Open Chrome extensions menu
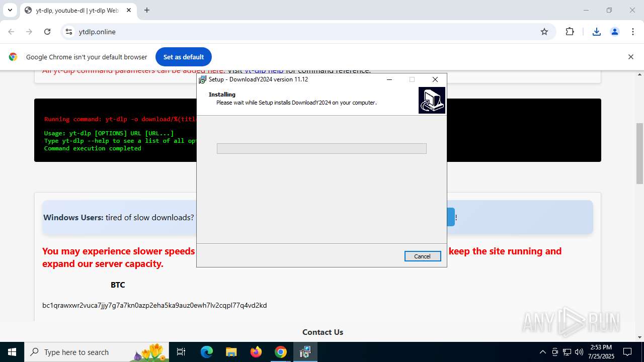 (x=570, y=32)
